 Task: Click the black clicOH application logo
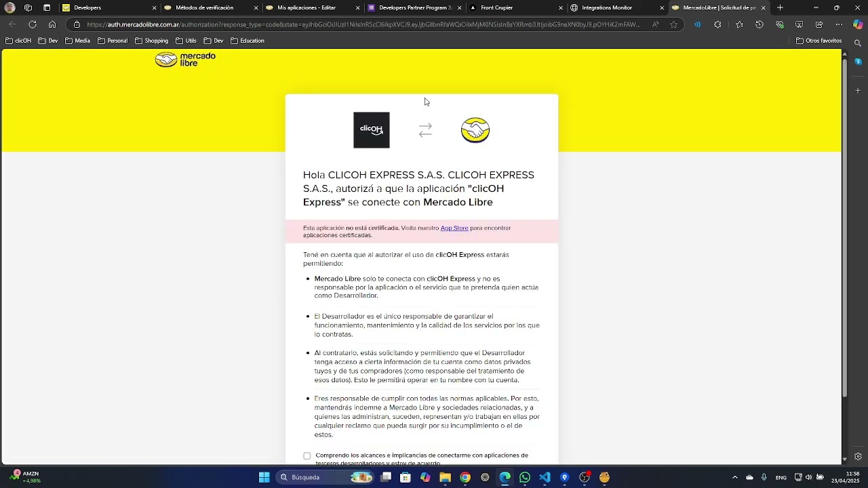pyautogui.click(x=372, y=130)
